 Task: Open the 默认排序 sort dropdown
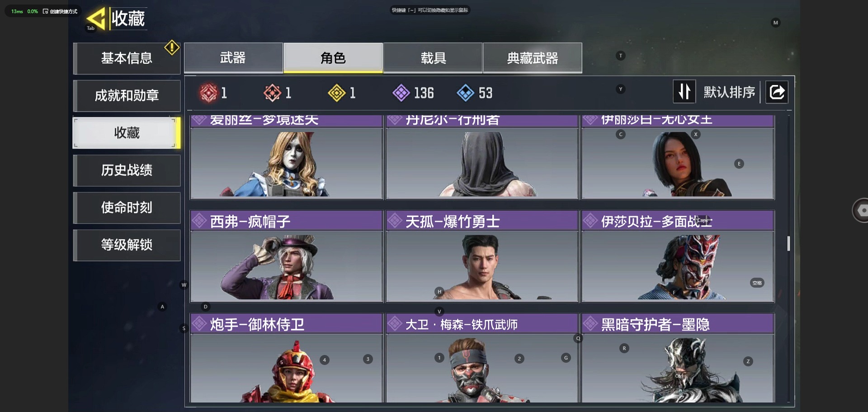pyautogui.click(x=729, y=92)
